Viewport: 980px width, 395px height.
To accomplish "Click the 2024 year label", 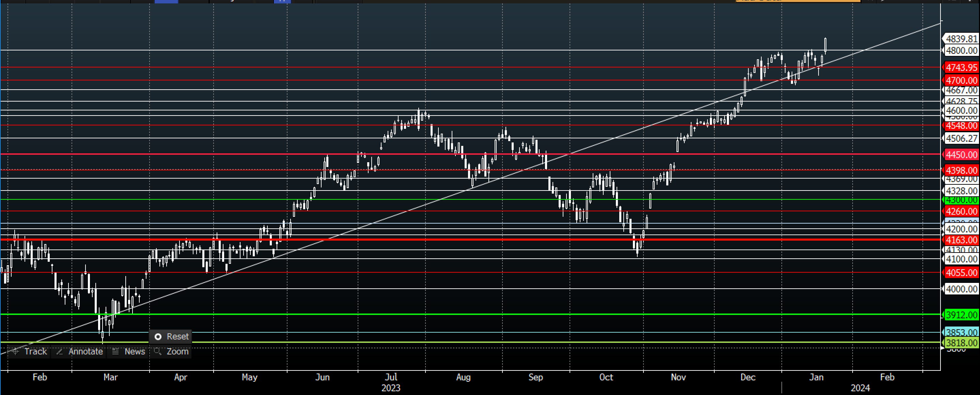I will pyautogui.click(x=860, y=388).
